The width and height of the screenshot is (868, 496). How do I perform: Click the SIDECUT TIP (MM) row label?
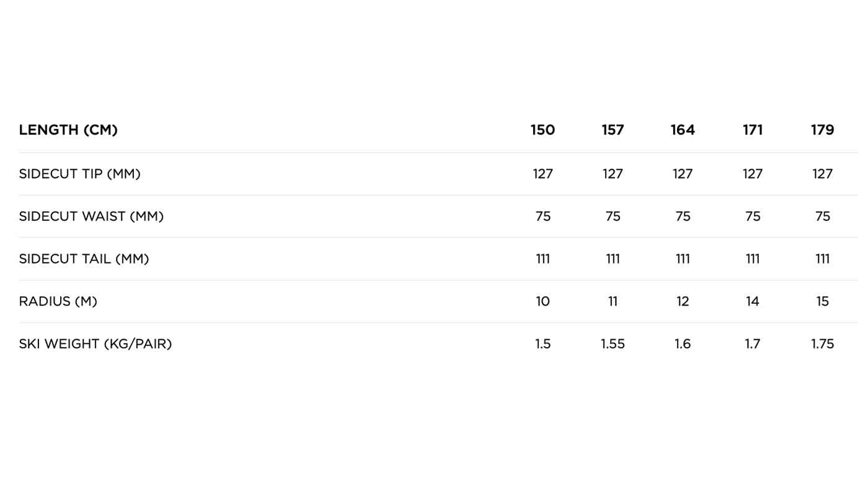tap(80, 174)
